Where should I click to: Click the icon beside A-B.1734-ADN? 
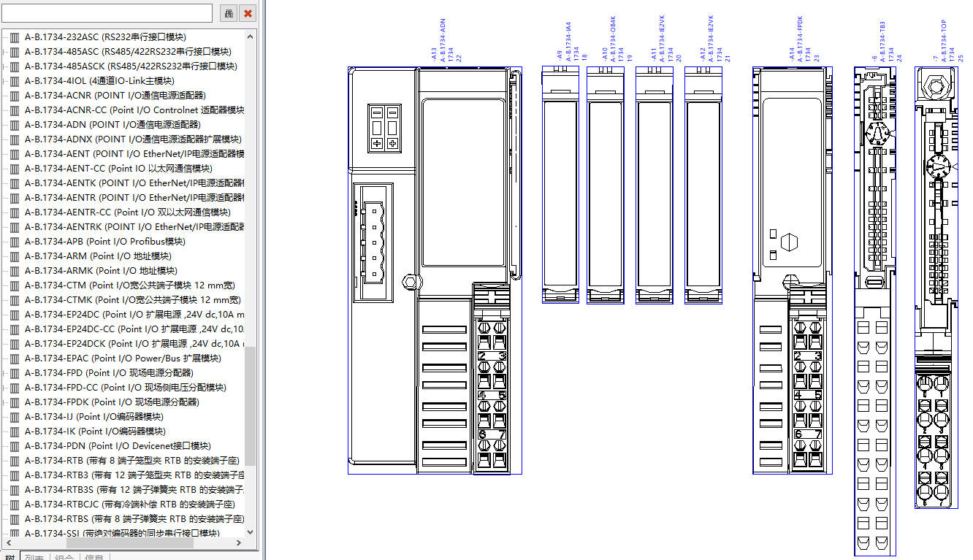14,125
